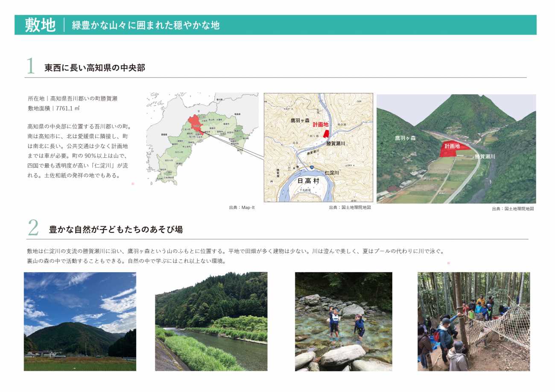This screenshot has height=392, width=555.
Task: Select the 敷地 title in teal banner
Action: [40, 25]
